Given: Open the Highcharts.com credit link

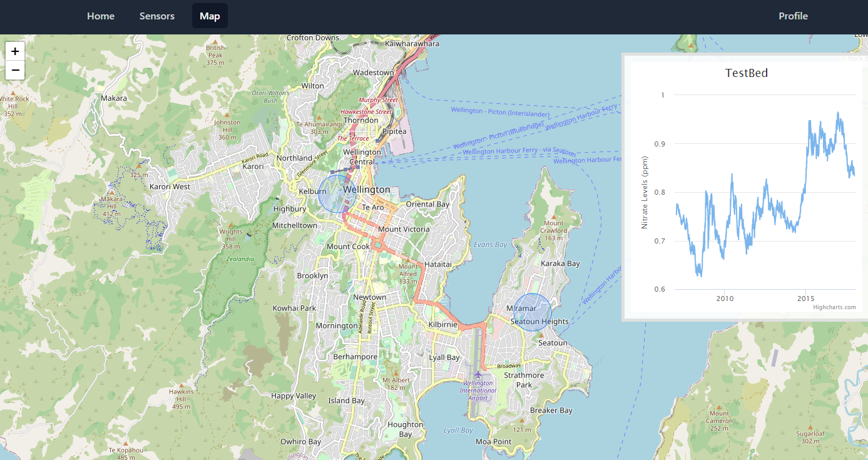Looking at the screenshot, I should (833, 307).
